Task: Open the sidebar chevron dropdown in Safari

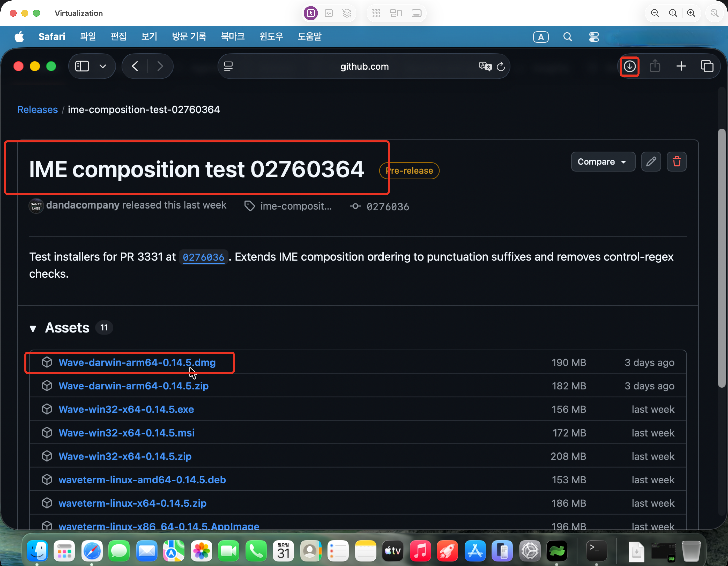Action: click(103, 66)
